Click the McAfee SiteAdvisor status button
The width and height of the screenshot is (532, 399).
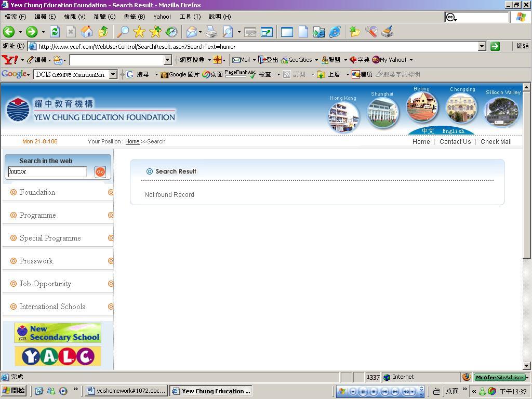pos(500,377)
